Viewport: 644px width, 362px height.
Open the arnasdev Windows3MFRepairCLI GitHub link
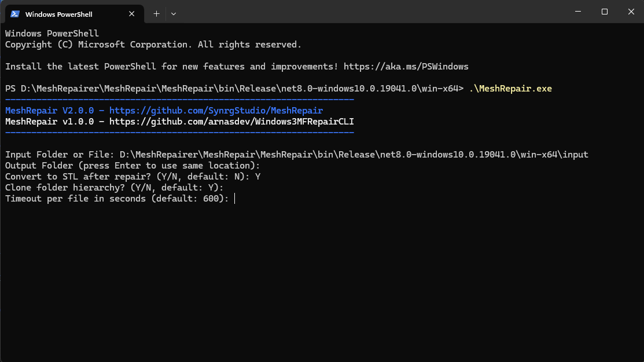pyautogui.click(x=231, y=122)
